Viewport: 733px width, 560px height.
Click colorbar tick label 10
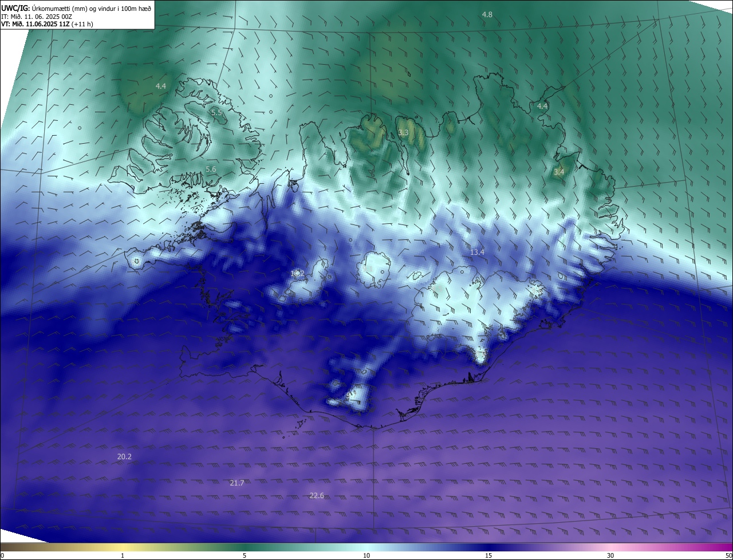pos(366,555)
